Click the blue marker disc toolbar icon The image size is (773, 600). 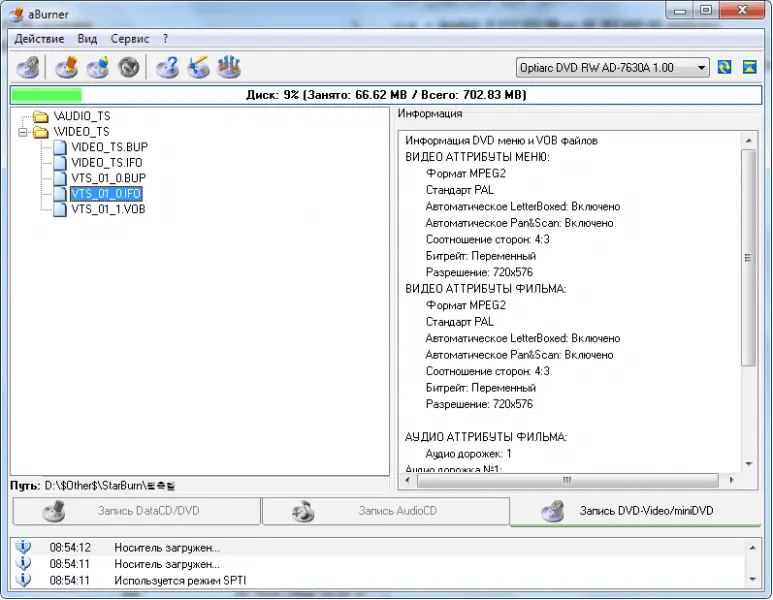(x=97, y=68)
